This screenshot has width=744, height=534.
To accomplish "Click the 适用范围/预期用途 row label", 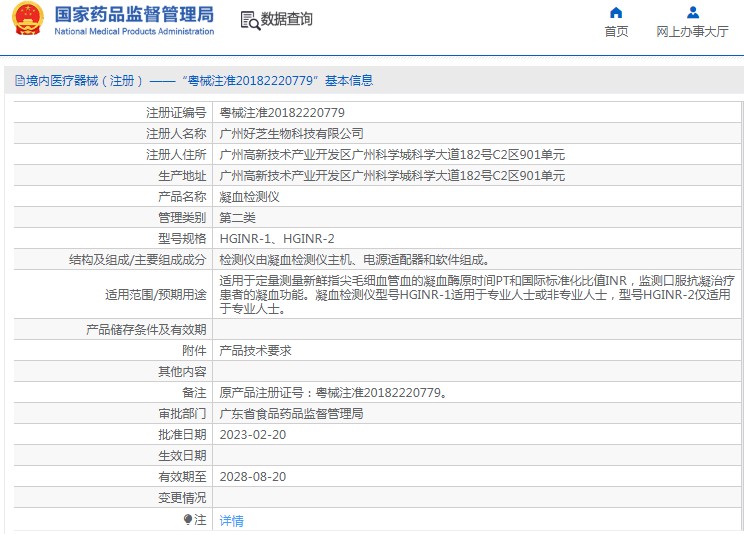I will click(x=156, y=295).
